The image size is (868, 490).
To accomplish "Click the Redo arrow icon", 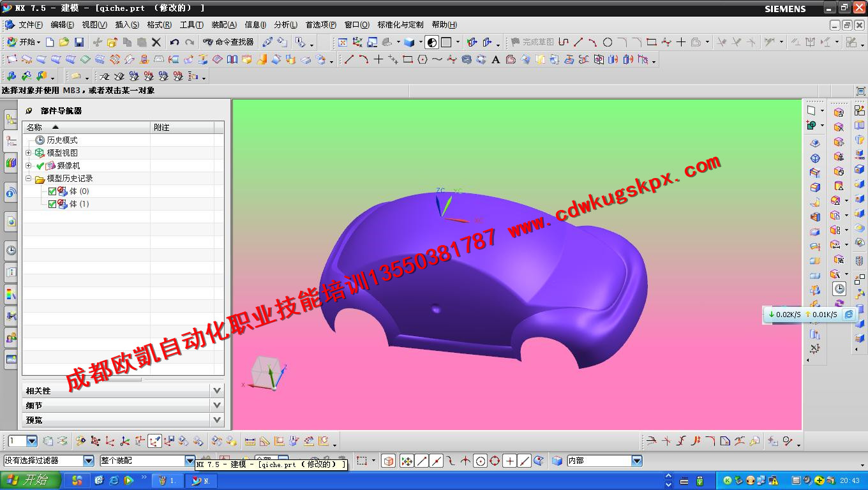I will click(189, 42).
